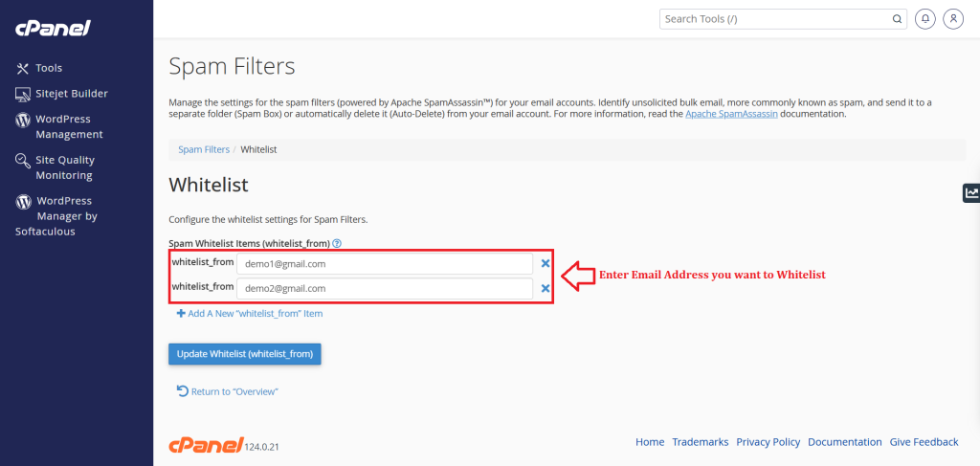This screenshot has height=466, width=980.
Task: Click the Spam Filters page heading
Action: [x=232, y=66]
